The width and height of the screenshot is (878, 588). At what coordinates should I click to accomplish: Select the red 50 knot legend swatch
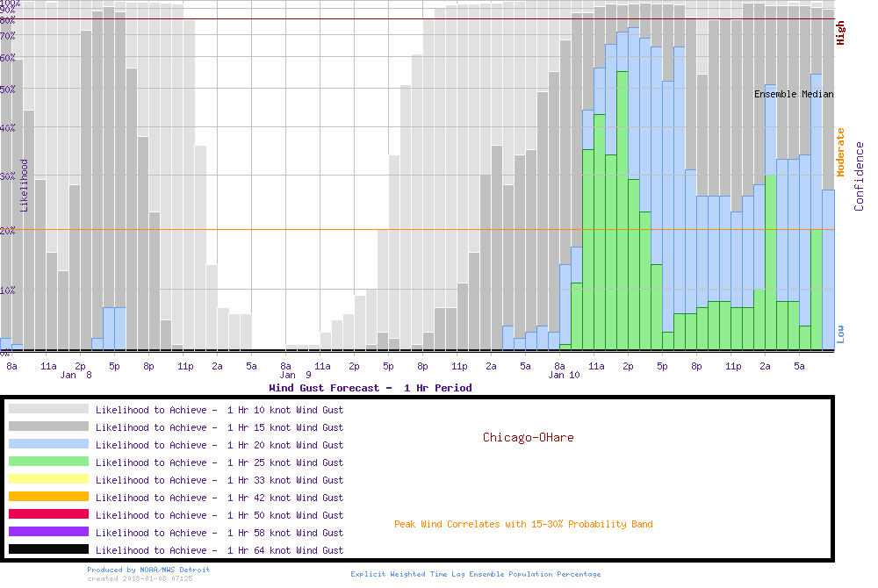click(x=48, y=514)
